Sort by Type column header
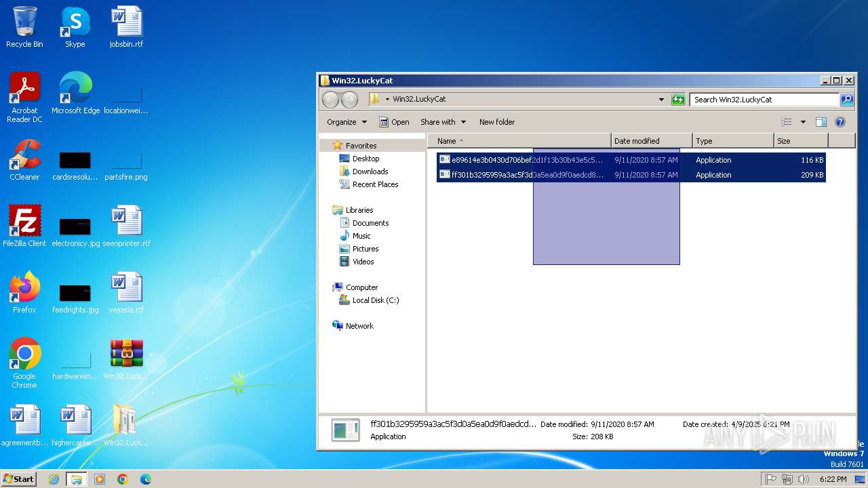Screen dimensions: 868x488 733,141
